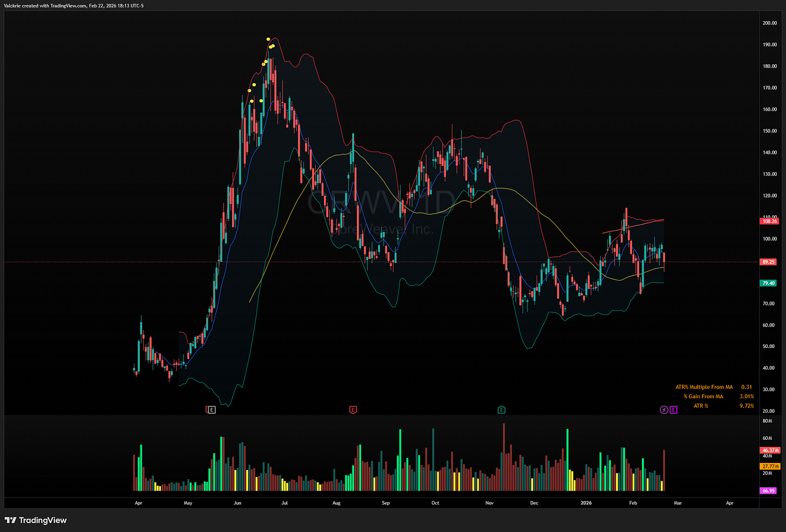The height and width of the screenshot is (532, 786).
Task: Select the red 108.26 price tag
Action: tap(769, 221)
